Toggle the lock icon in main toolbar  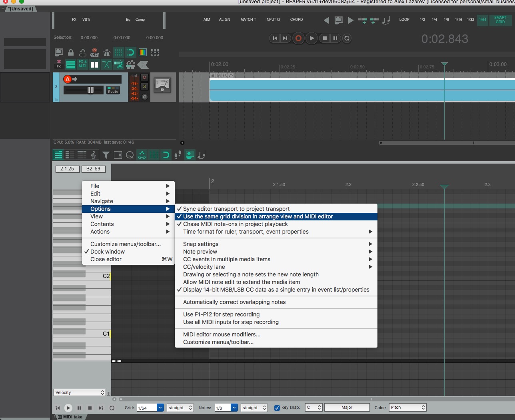[x=71, y=52]
